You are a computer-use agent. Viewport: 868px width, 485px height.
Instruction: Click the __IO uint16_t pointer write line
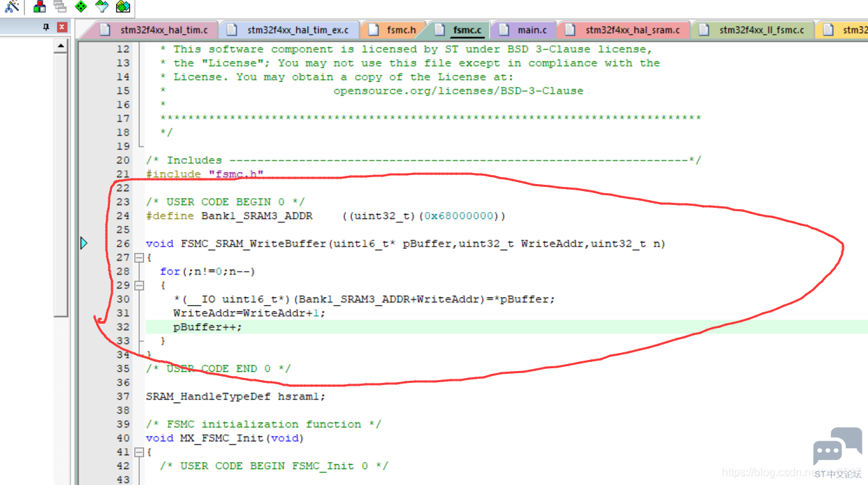(x=364, y=299)
